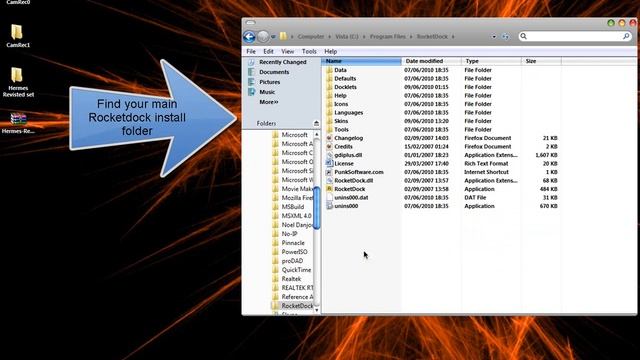Expand More favorite links
Screen dimensions: 640x360
pyautogui.click(x=269, y=102)
